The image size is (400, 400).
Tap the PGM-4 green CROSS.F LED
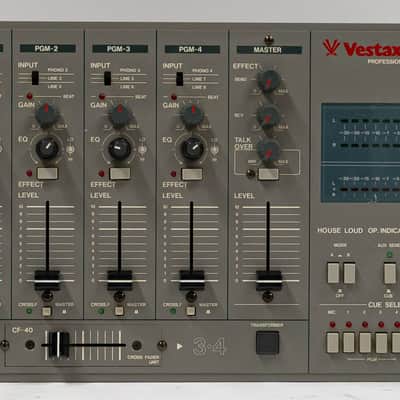pyautogui.click(x=173, y=311)
